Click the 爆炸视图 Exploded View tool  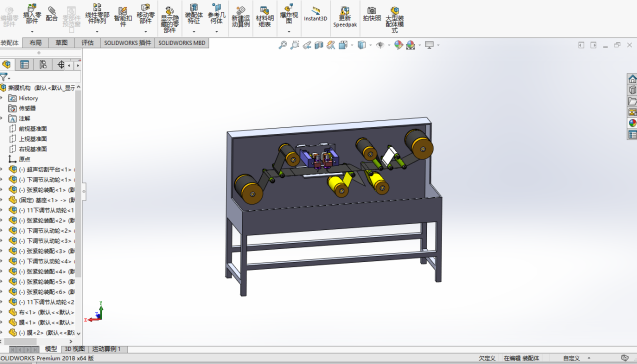[289, 13]
